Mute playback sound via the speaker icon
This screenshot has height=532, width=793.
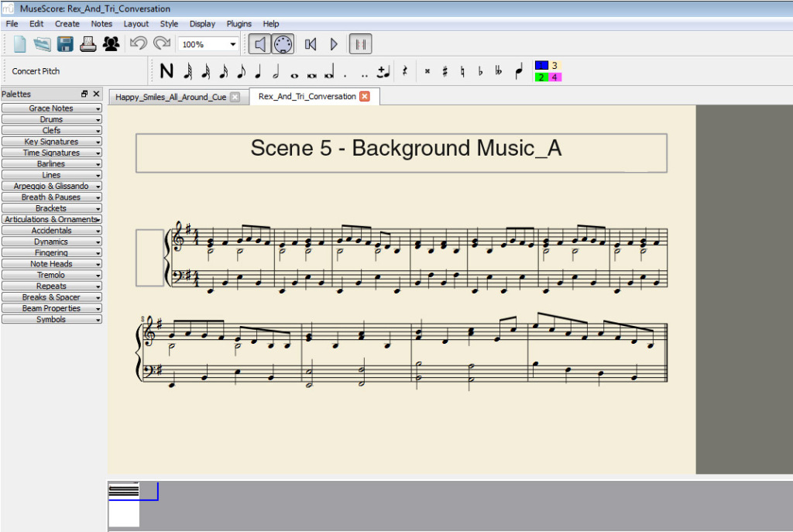259,43
